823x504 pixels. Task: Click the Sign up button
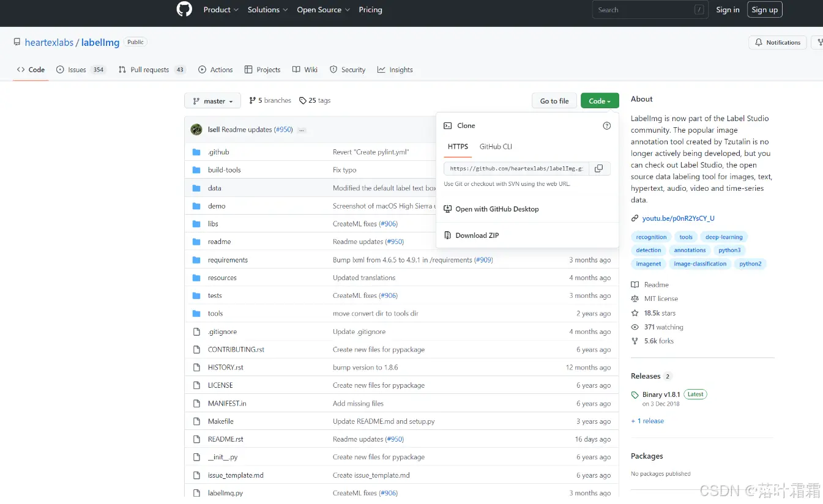[765, 10]
